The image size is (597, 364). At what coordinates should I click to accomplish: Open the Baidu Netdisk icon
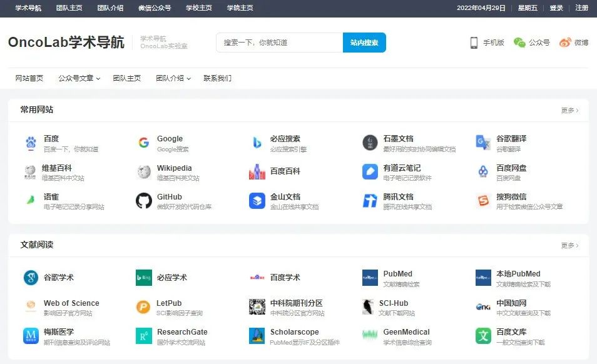click(x=482, y=172)
